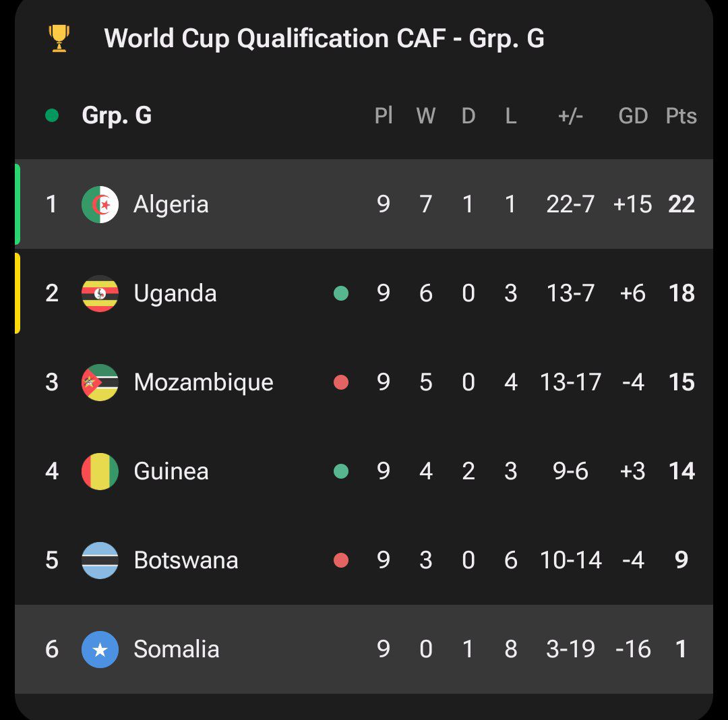Select the Algeria team name

coord(171,204)
